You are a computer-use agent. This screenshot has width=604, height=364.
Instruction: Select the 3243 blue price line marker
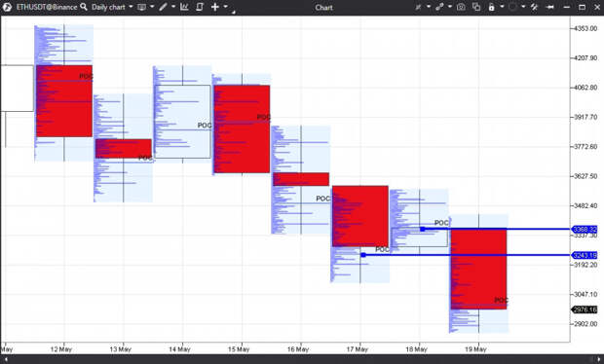pyautogui.click(x=363, y=255)
